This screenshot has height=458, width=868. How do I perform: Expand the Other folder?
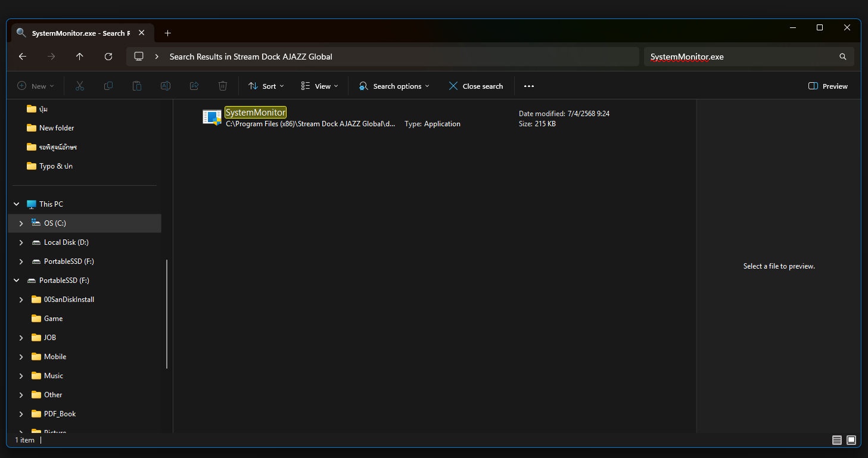tap(21, 395)
